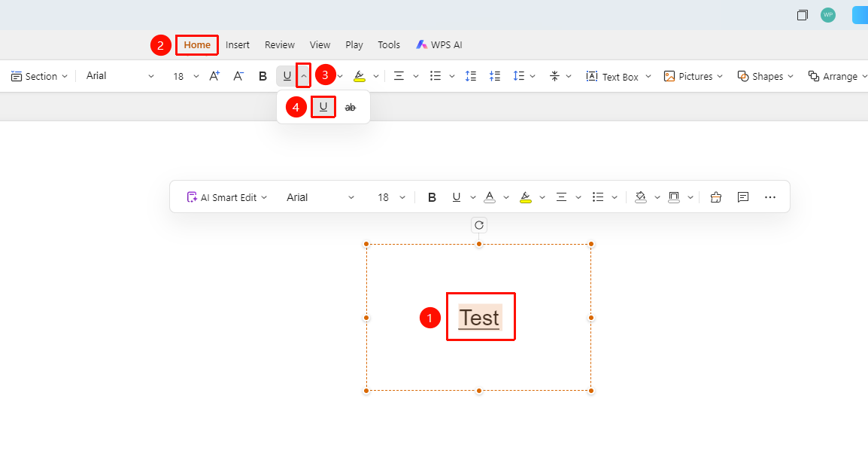The width and height of the screenshot is (868, 457).
Task: Add a comment via floating toolbar icon
Action: tap(743, 197)
